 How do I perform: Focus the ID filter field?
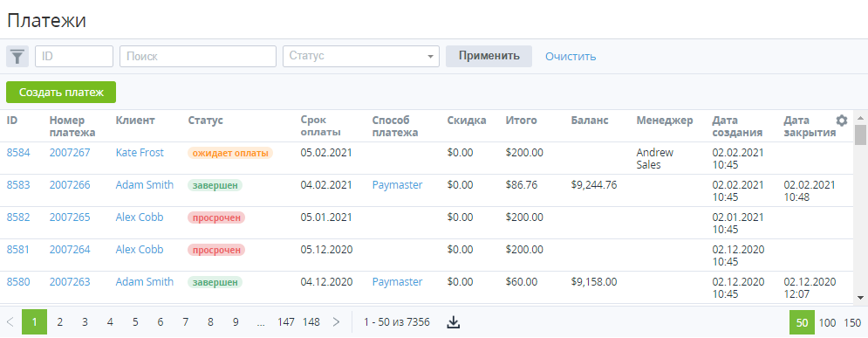74,56
